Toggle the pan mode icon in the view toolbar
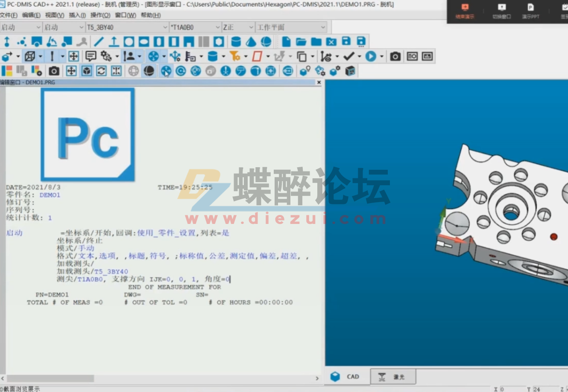 tap(71, 71)
